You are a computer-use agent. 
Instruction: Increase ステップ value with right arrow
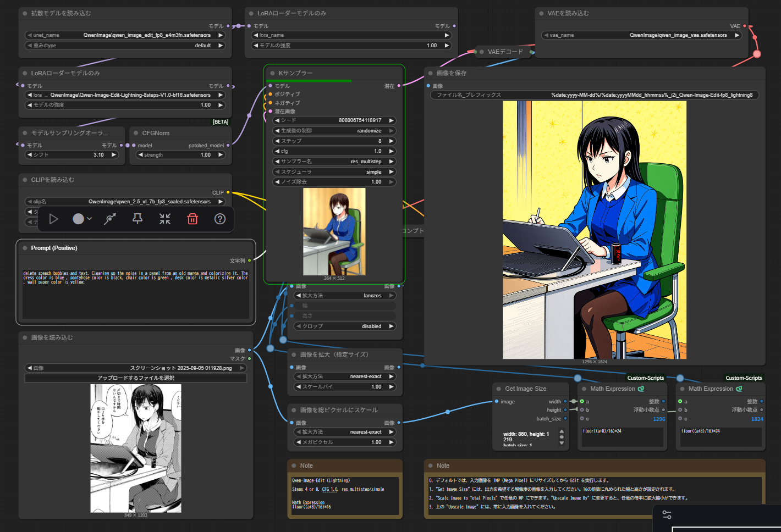click(391, 141)
